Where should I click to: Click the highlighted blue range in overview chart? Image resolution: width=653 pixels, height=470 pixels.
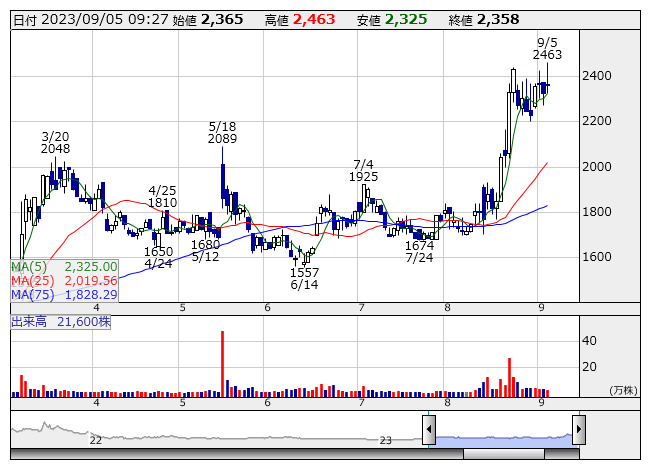[504, 441]
